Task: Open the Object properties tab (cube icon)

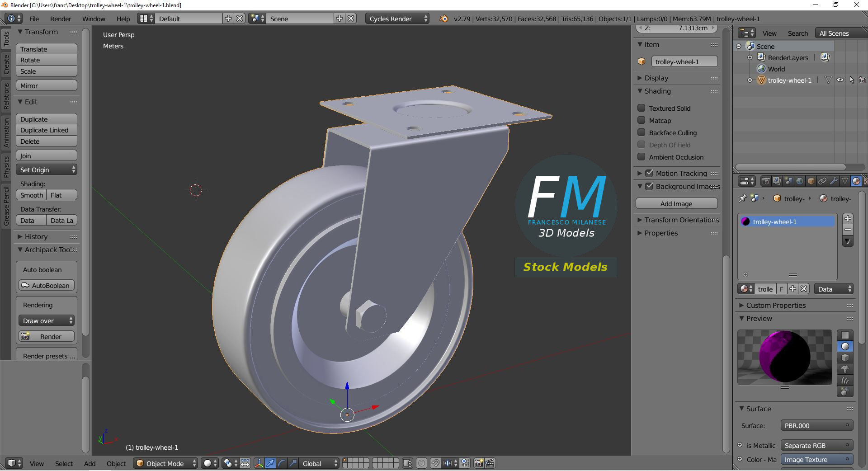Action: 811,181
